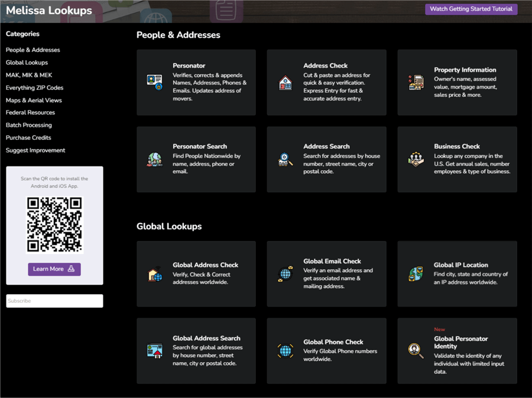This screenshot has height=398, width=532.
Task: Go to Maps & Aerial Views category
Action: click(34, 100)
